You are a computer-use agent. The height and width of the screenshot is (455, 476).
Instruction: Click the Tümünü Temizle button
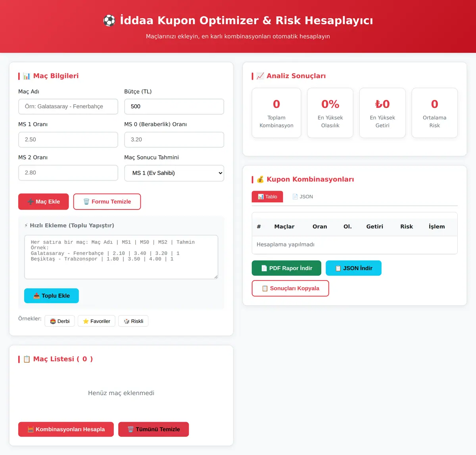pos(154,429)
